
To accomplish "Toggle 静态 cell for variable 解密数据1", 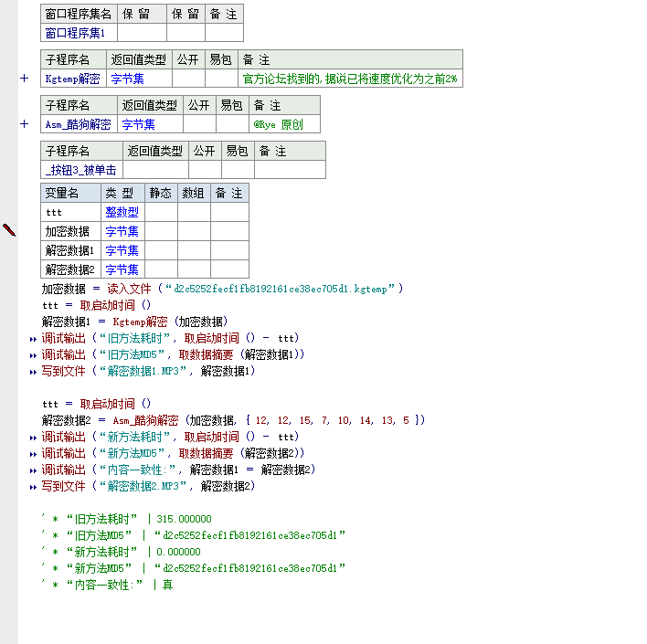I will click(x=162, y=250).
